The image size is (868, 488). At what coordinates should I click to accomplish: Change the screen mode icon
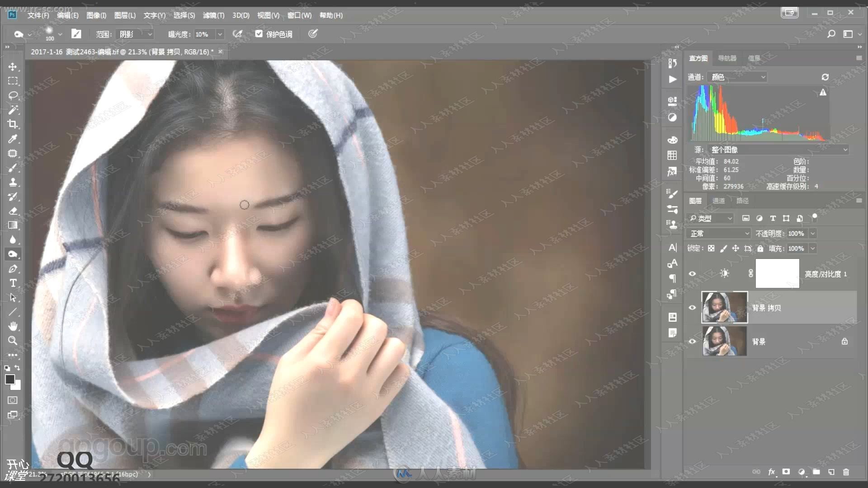click(x=13, y=415)
